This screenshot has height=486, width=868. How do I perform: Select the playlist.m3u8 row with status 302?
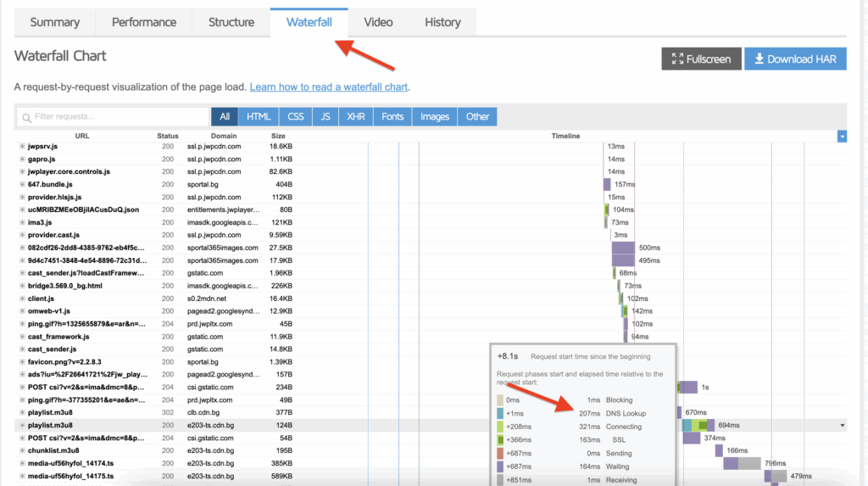click(50, 413)
